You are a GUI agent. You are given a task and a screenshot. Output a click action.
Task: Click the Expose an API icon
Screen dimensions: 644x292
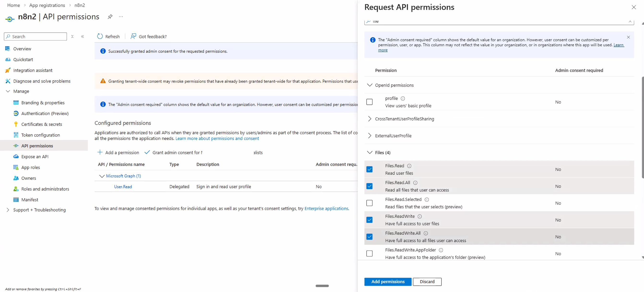click(x=16, y=156)
